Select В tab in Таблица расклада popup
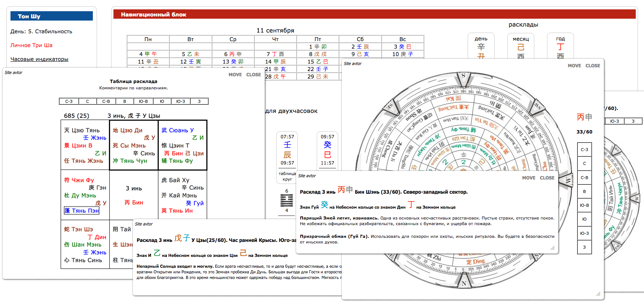 [125, 101]
